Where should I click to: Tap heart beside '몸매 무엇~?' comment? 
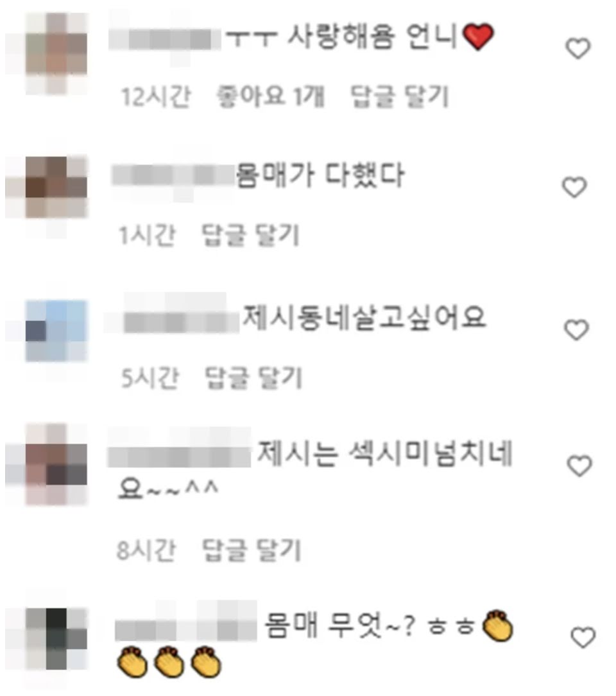[583, 637]
